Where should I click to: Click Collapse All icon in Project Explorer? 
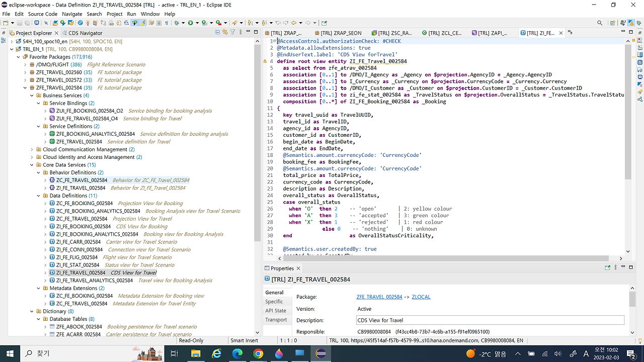[x=218, y=32]
